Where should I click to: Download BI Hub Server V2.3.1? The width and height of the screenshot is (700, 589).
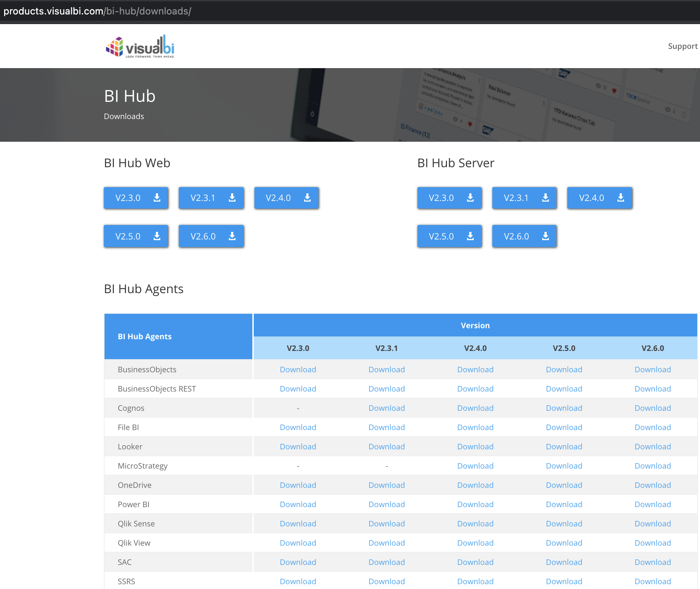(524, 198)
